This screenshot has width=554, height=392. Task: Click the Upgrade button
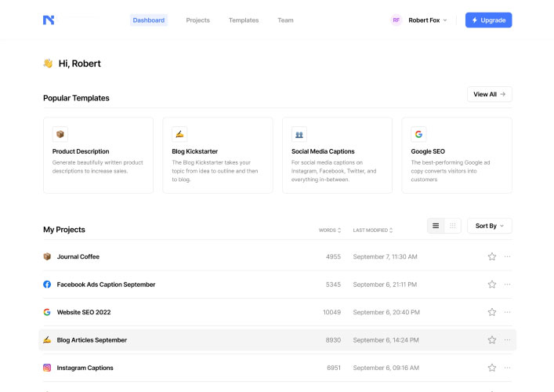[488, 20]
